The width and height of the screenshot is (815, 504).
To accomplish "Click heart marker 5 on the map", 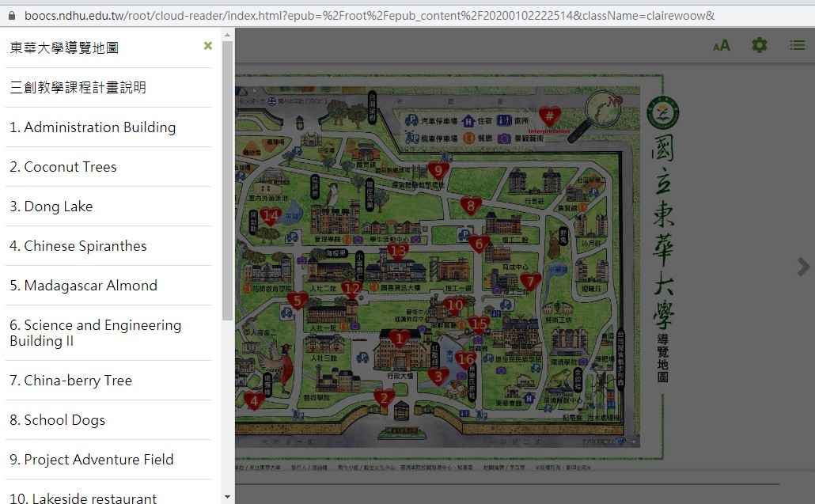I will click(x=298, y=301).
